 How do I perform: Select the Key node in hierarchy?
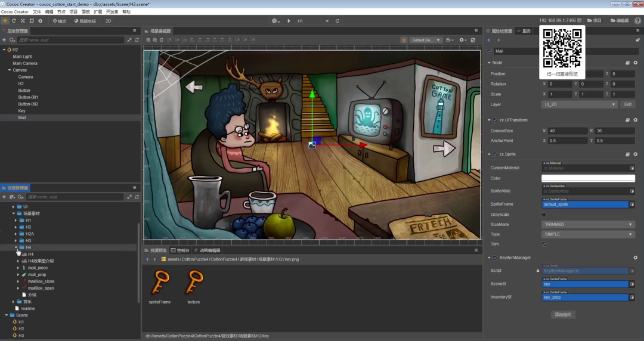coord(22,110)
